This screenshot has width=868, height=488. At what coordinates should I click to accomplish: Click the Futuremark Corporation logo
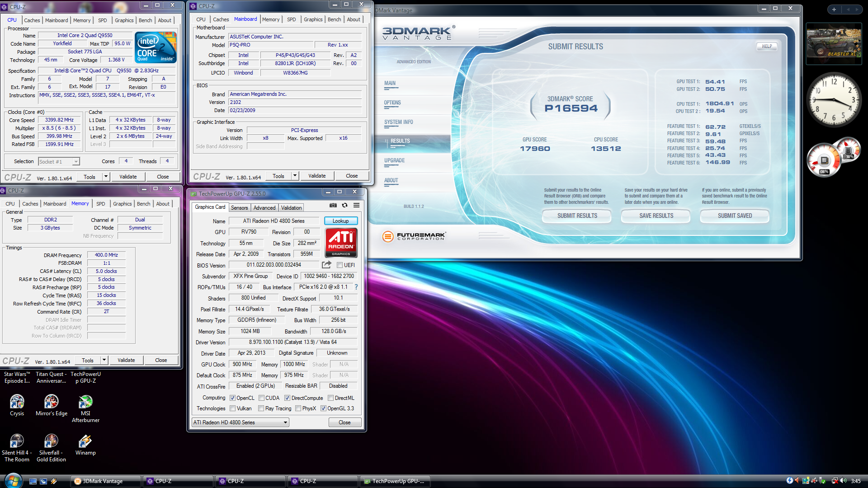point(414,236)
